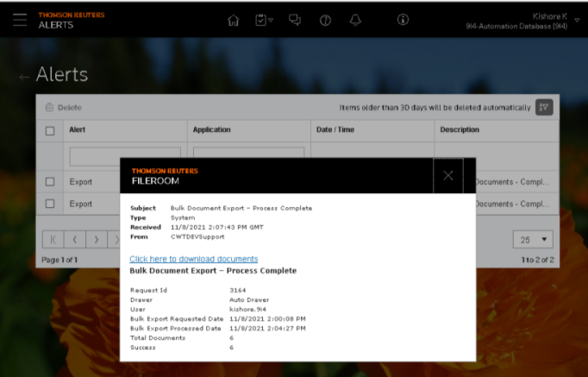Open the notifications bell icon
Viewport: 588px width, 377px height.
pos(355,20)
